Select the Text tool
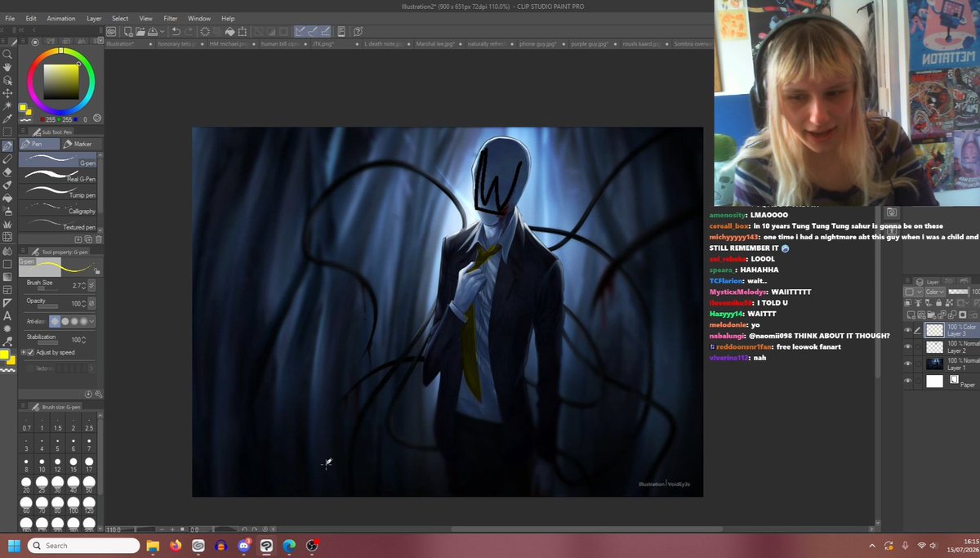Image resolution: width=980 pixels, height=558 pixels. 7,315
